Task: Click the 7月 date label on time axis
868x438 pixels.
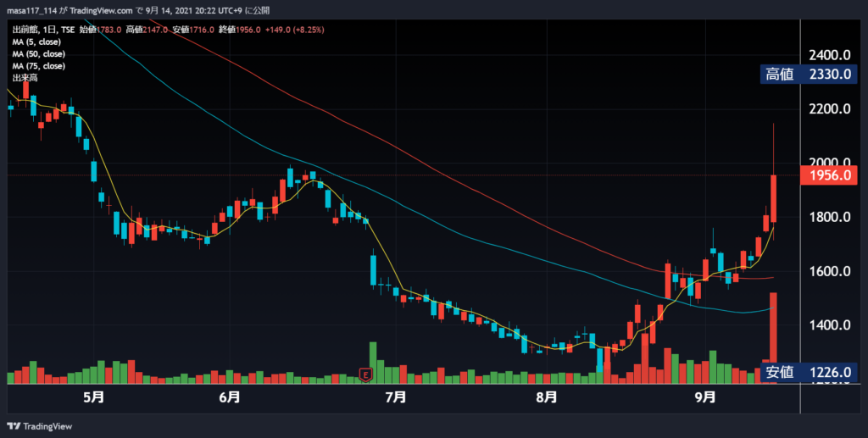Action: click(396, 397)
